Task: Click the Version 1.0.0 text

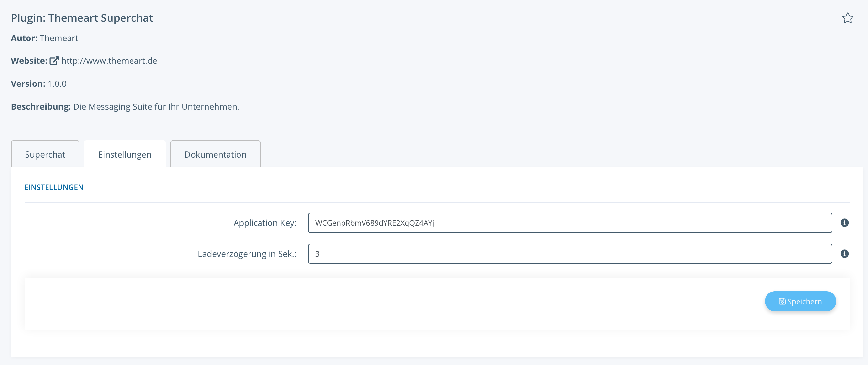Action: [x=39, y=84]
